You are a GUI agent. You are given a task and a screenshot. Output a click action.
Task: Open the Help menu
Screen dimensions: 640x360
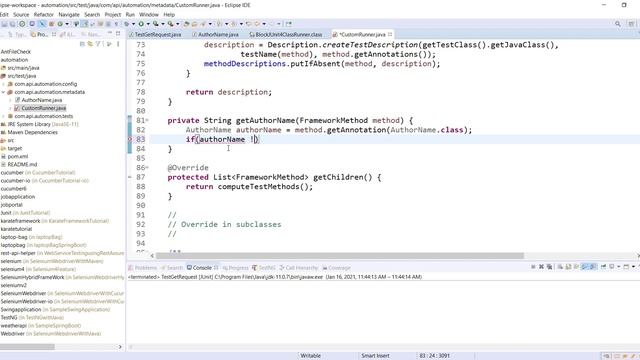[x=169, y=14]
